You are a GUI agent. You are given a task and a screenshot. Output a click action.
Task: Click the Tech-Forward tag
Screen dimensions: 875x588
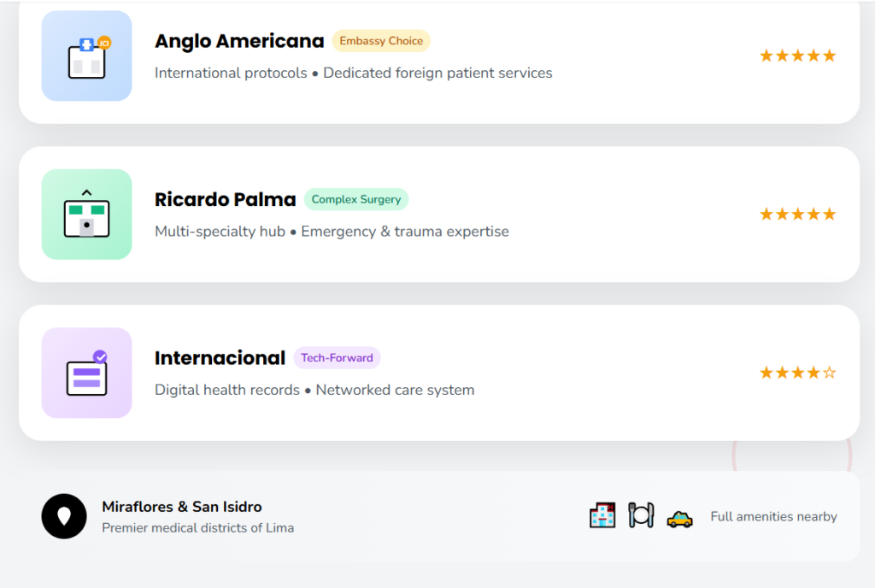point(337,358)
